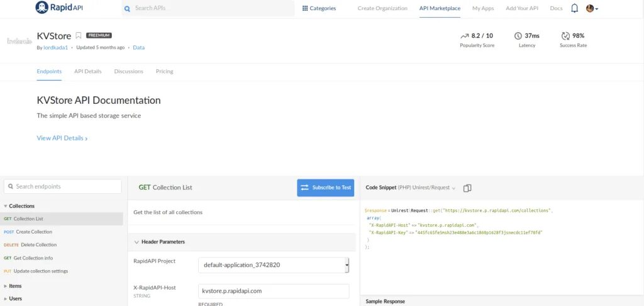Screen dimensions: 644x306
Task: Select Add Your API
Action: (522, 8)
